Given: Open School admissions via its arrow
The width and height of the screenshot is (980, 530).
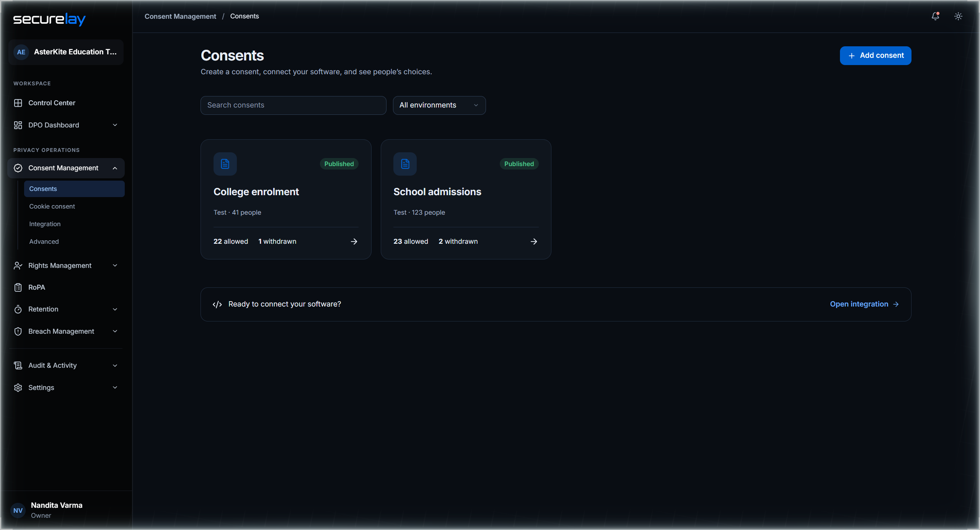Looking at the screenshot, I should pyautogui.click(x=534, y=241).
